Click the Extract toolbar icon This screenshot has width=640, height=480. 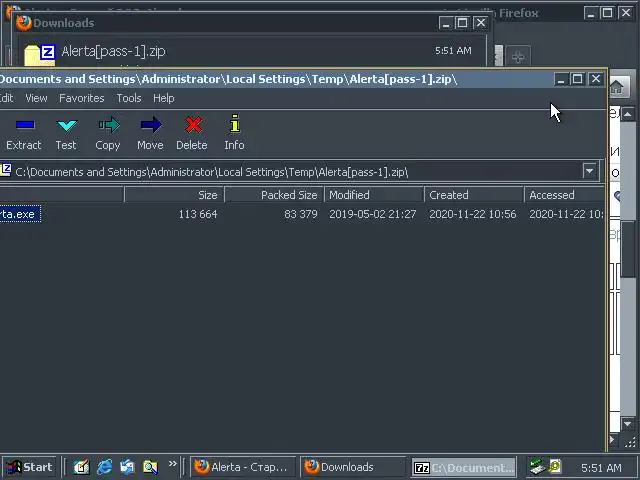click(25, 125)
